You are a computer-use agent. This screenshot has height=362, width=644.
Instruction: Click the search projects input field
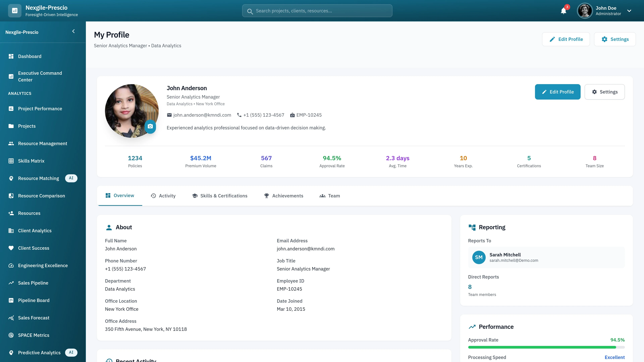pyautogui.click(x=317, y=11)
